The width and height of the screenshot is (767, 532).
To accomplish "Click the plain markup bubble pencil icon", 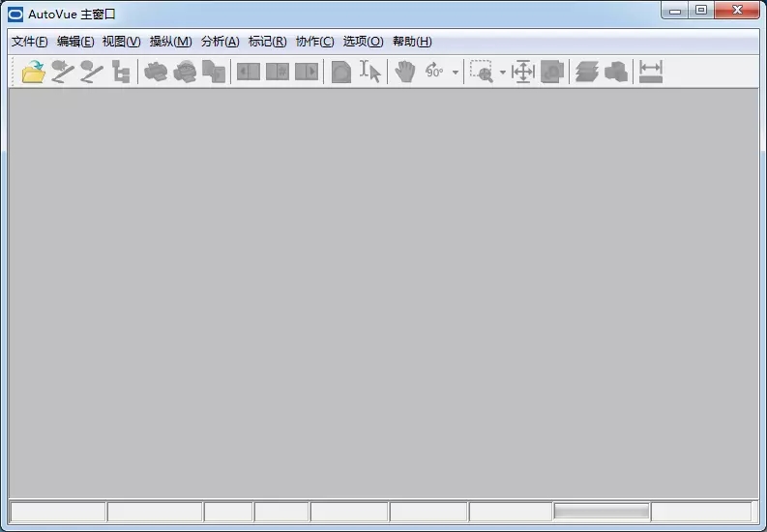I will pos(92,72).
